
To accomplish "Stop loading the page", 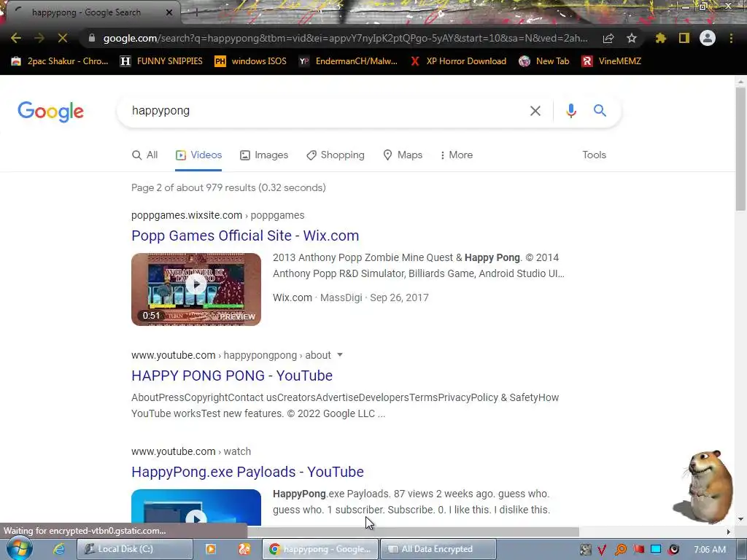I will (63, 38).
